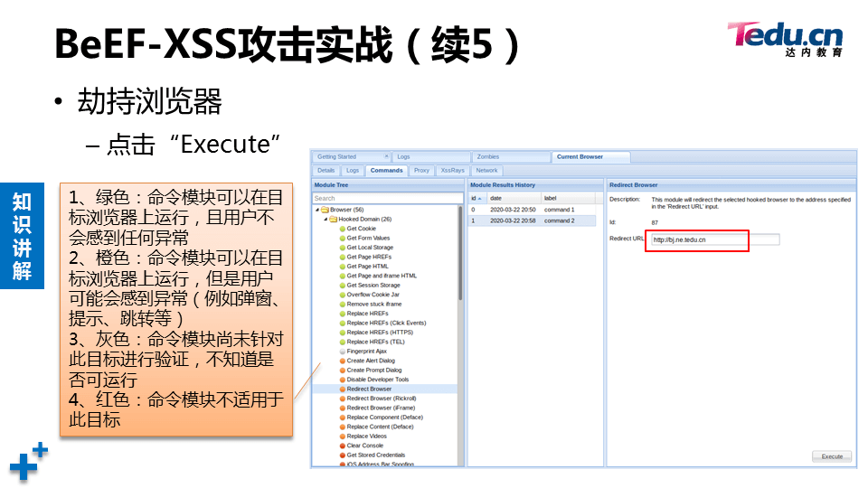Click the orange icon of Create Prompt Dialog
Viewport: 868px width, 488px height.
(x=342, y=371)
